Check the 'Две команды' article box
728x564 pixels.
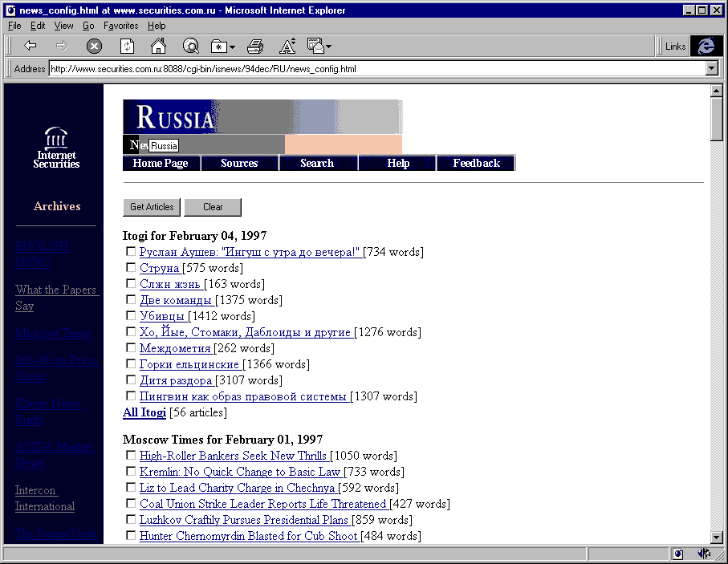tap(131, 300)
